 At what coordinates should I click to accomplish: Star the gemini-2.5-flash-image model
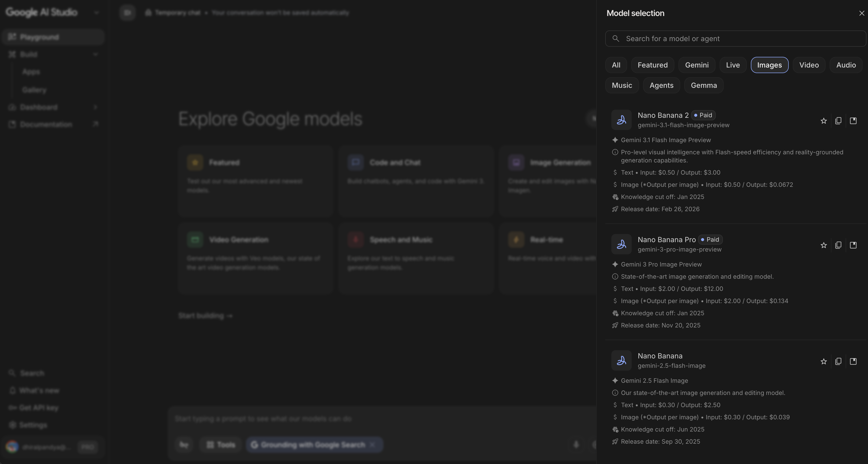point(824,361)
